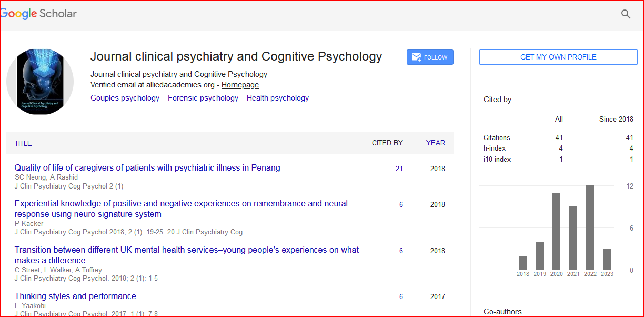The image size is (644, 317).
Task: Select the Couples psychology tag
Action: tap(125, 98)
